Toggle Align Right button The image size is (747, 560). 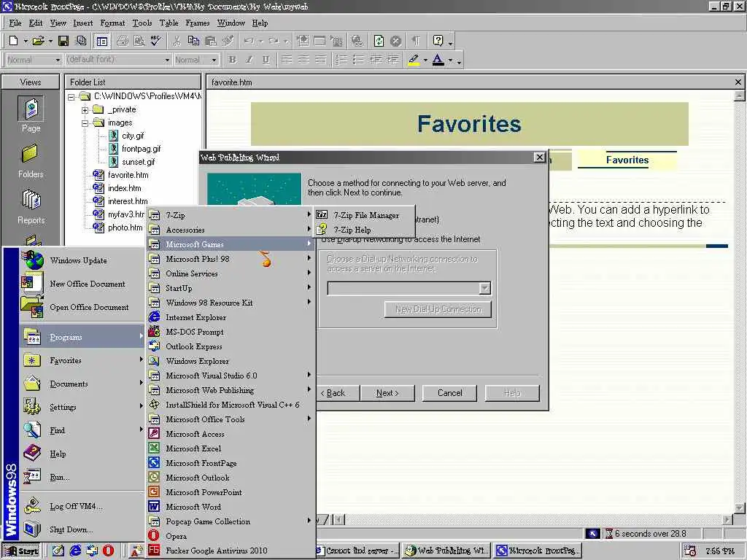pos(321,60)
